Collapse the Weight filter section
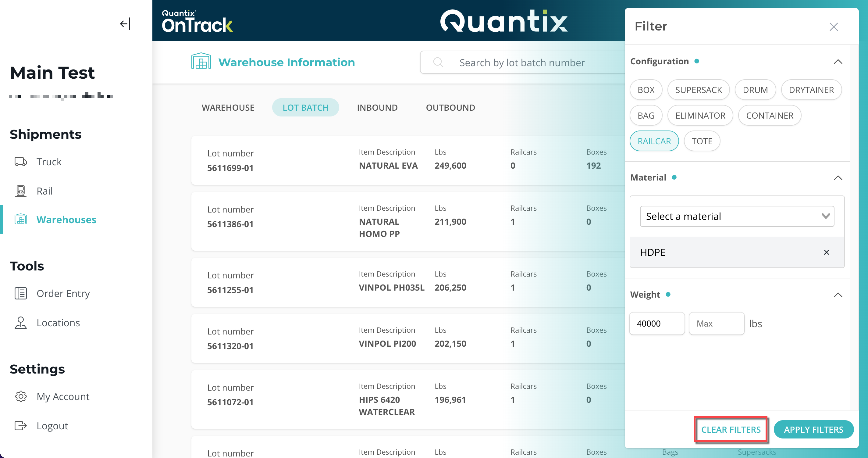The height and width of the screenshot is (458, 868). point(838,295)
